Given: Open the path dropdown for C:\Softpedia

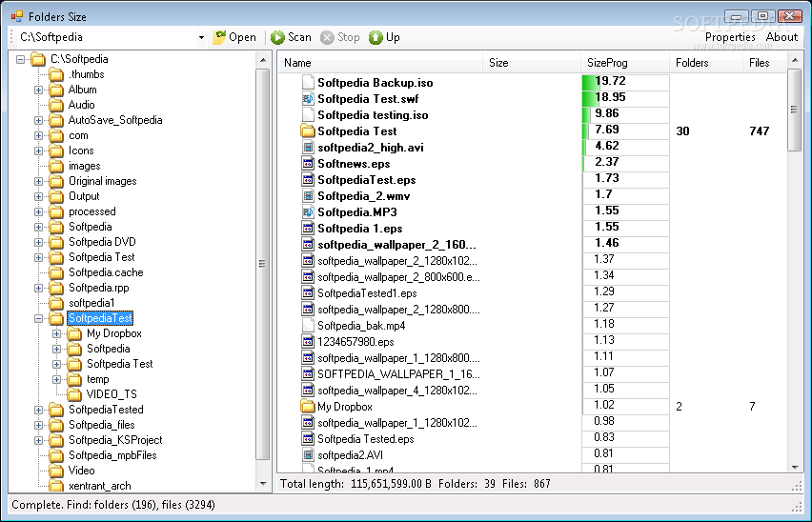Looking at the screenshot, I should (x=201, y=37).
